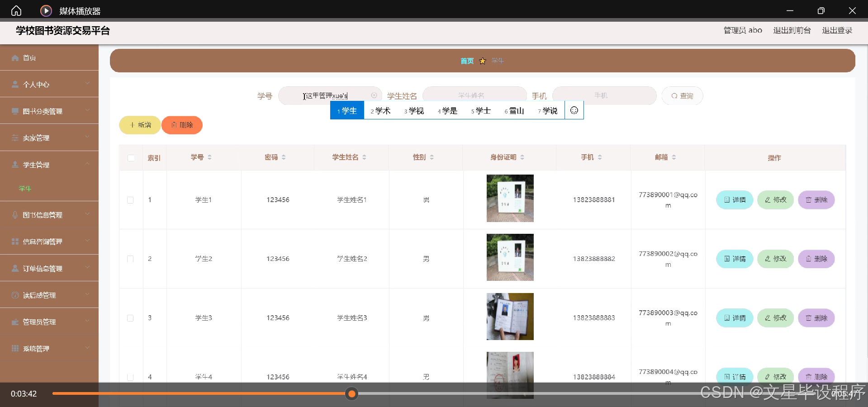This screenshot has width=868, height=407.
Task: Click 退出到前台 link in header
Action: click(792, 30)
